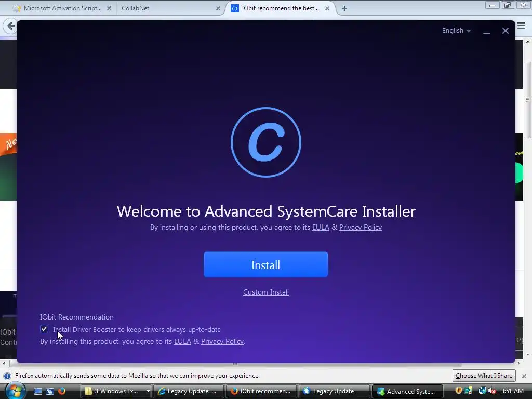Switch to the CollabNet tab
Screen dimensions: 532x399
166,8
